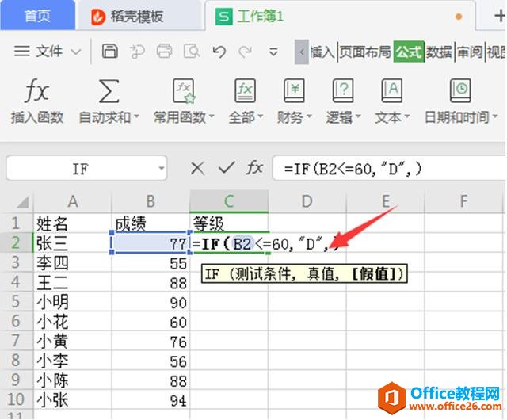Click the Undo arrow icon

[x=219, y=52]
